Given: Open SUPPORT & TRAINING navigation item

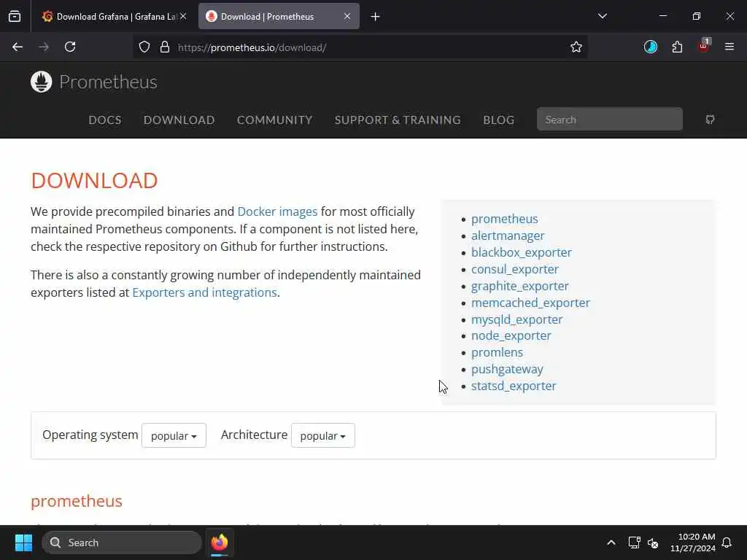Looking at the screenshot, I should (x=398, y=120).
